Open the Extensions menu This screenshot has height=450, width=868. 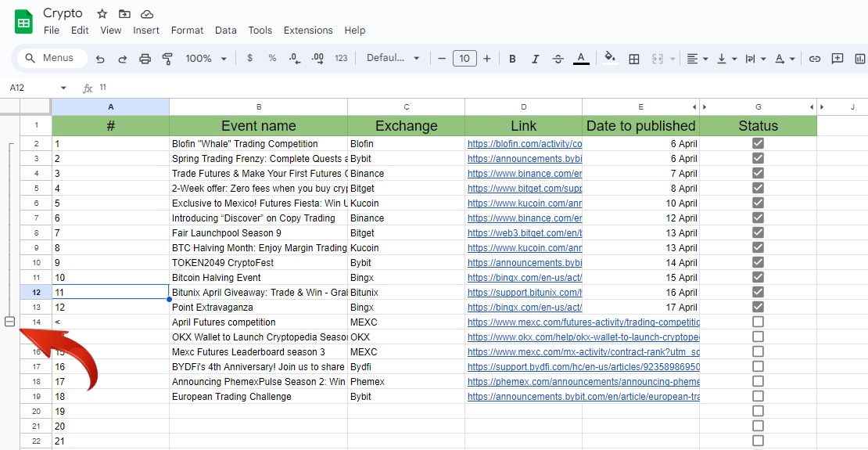[x=308, y=31]
